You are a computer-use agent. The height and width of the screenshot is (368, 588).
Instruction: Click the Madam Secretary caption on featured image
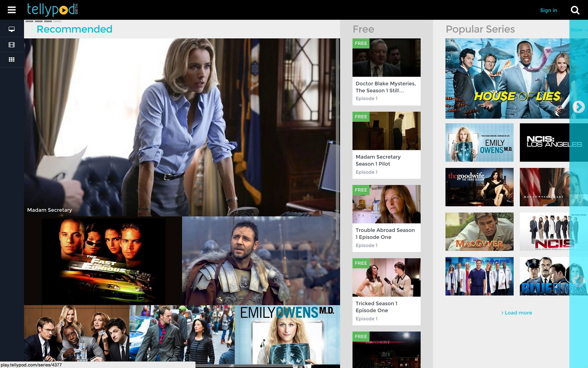point(50,210)
